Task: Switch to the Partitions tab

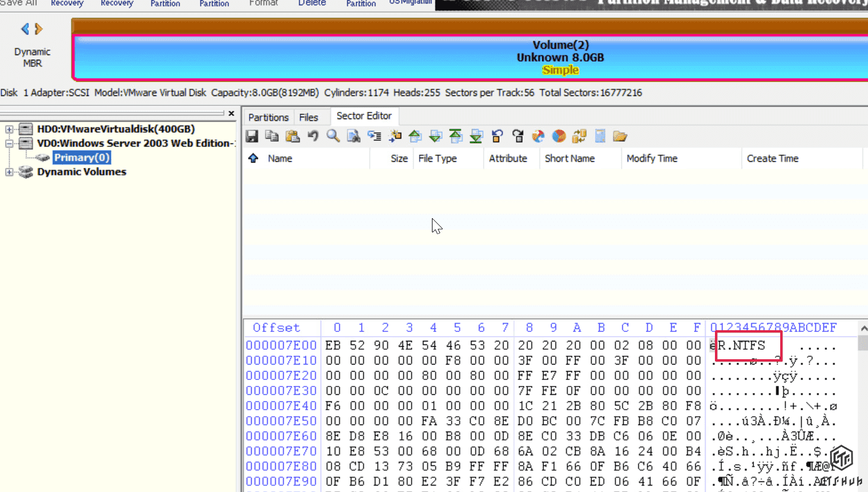Action: tap(268, 117)
